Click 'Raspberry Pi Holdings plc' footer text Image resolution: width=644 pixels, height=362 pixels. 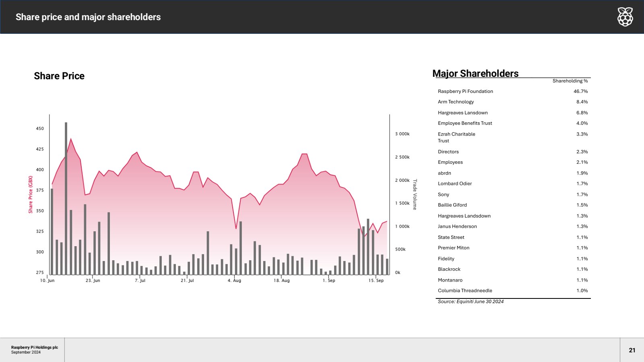[35, 348]
